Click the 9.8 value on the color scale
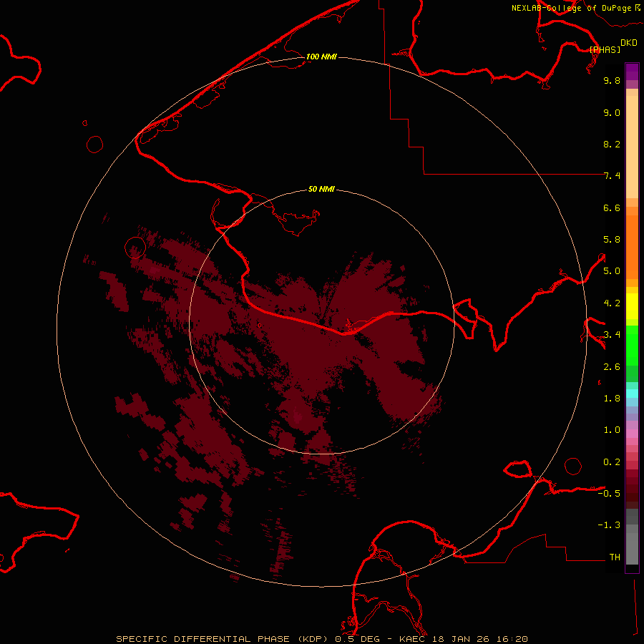This screenshot has width=644, height=644. (612, 80)
